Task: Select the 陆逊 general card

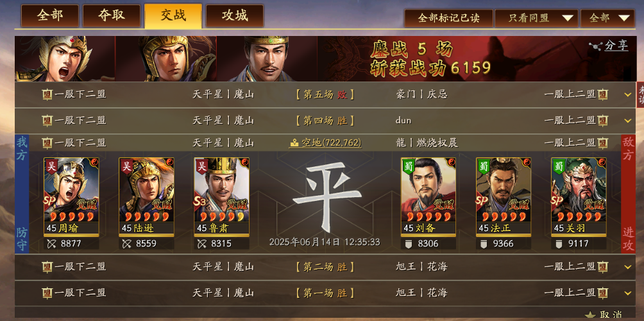Action: (147, 197)
